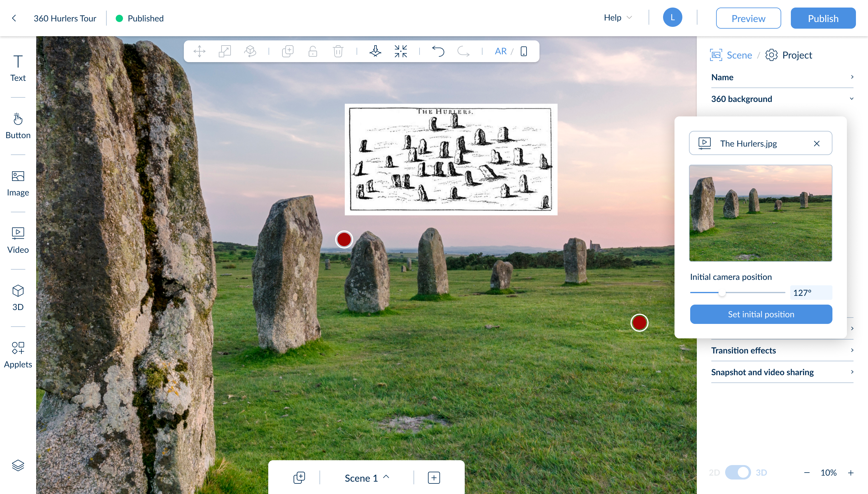The image size is (868, 494).
Task: Switch to AR mode
Action: (x=500, y=51)
